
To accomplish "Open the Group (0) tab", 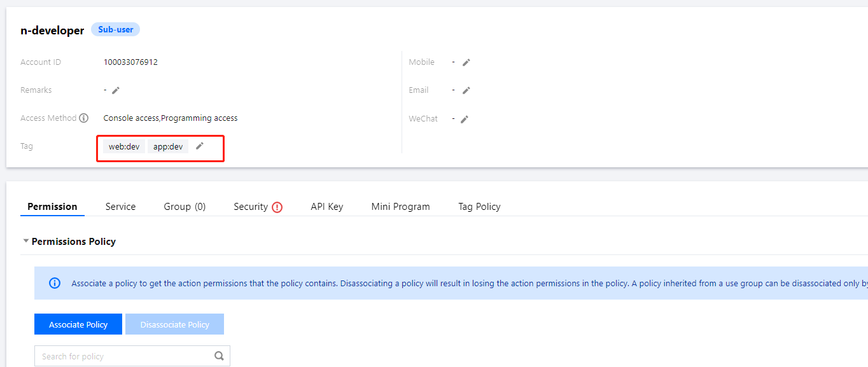I will pos(185,207).
